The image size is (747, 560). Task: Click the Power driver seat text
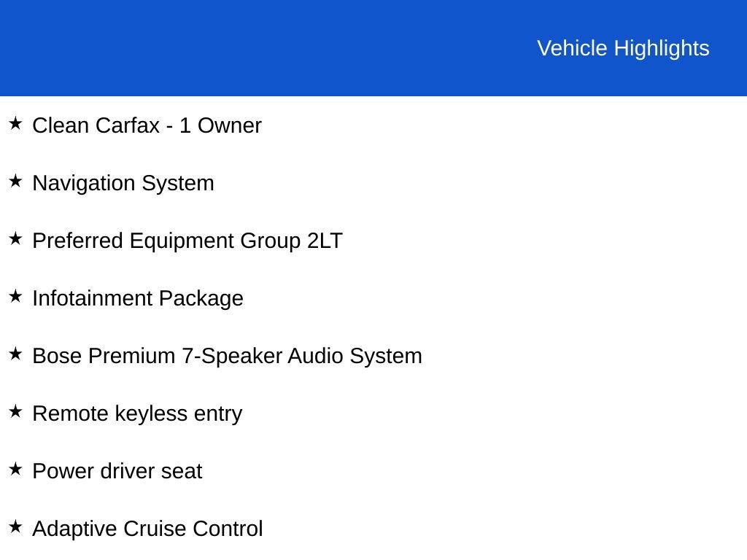[117, 472]
